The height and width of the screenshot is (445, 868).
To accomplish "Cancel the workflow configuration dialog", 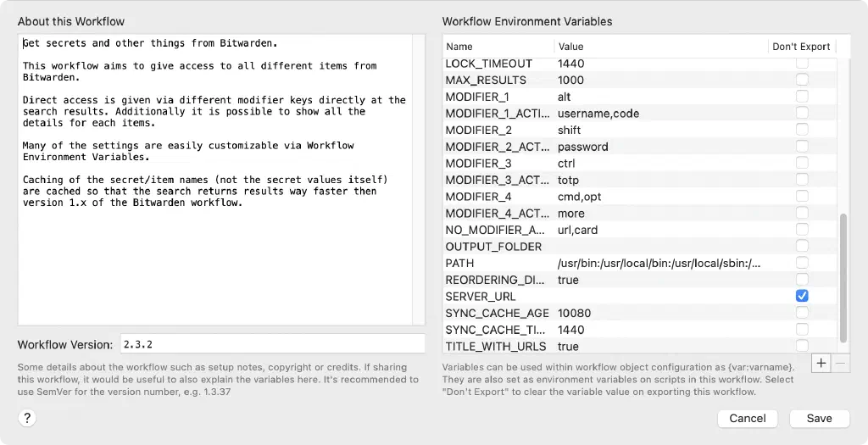I will 748,419.
